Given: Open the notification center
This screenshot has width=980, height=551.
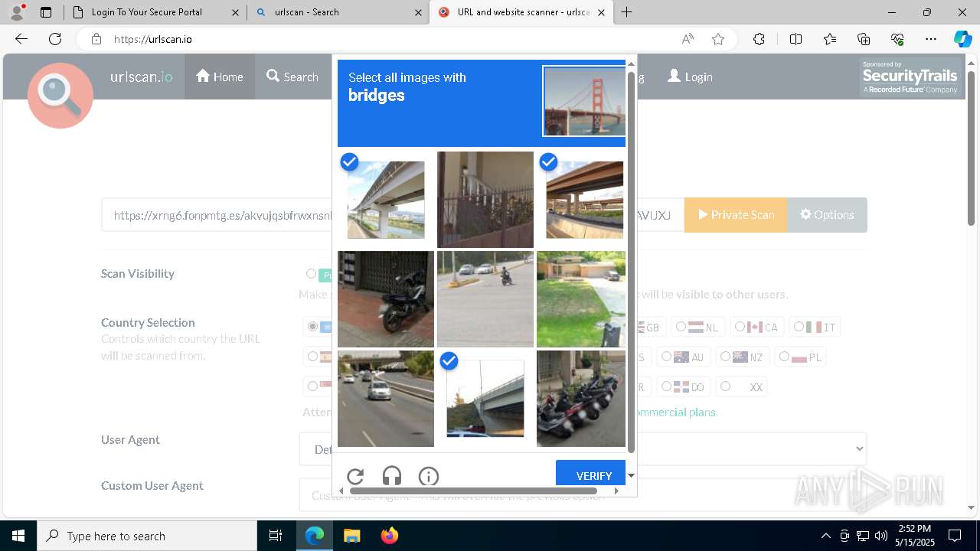Looking at the screenshot, I should tap(955, 536).
